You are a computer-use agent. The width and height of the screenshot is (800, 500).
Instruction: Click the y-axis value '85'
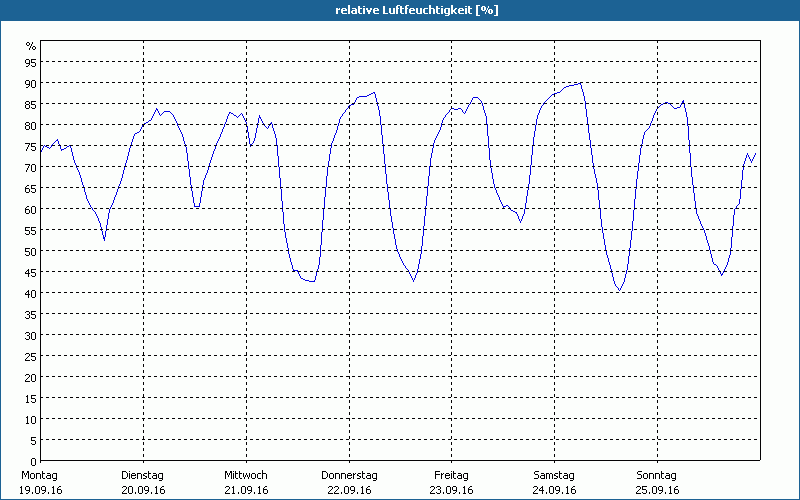pos(31,104)
